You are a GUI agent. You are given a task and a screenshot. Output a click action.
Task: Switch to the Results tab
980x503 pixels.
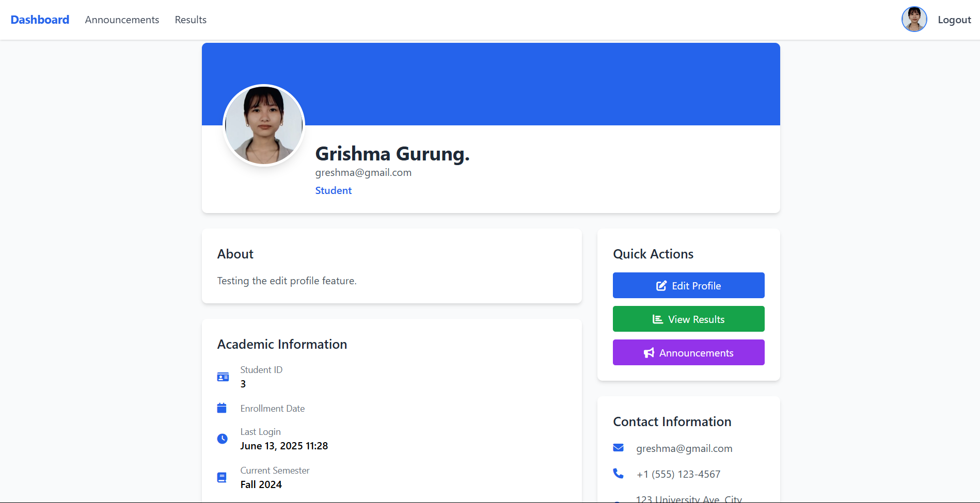click(190, 20)
